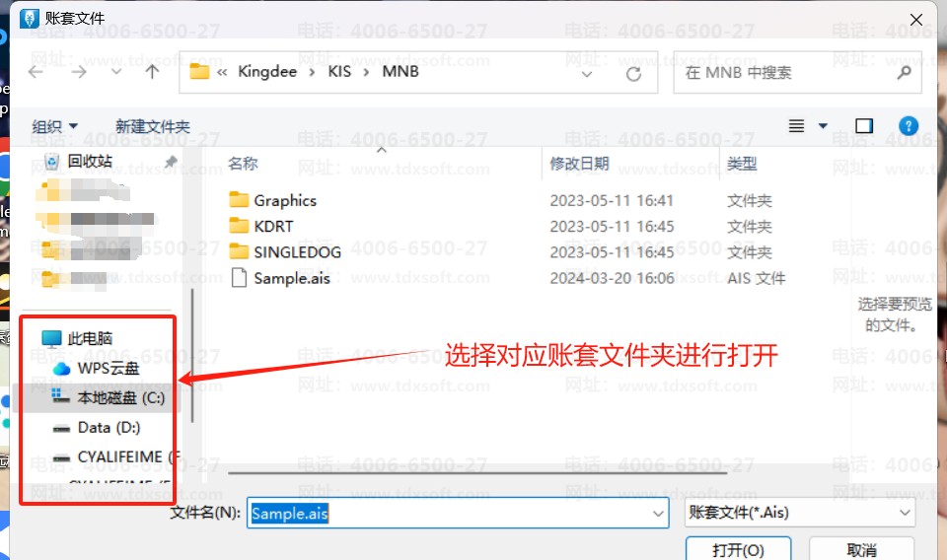Toggle the preview pane icon

click(864, 125)
